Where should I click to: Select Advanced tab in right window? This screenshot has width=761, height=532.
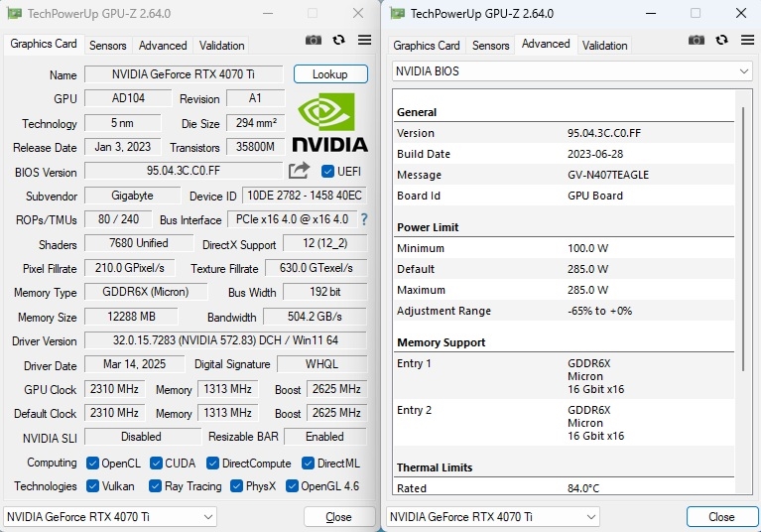click(546, 44)
